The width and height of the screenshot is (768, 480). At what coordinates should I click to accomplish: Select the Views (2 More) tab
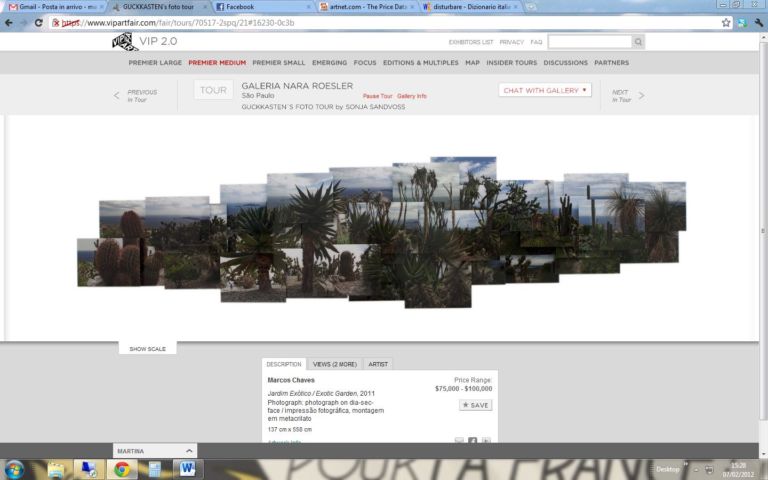[335, 364]
